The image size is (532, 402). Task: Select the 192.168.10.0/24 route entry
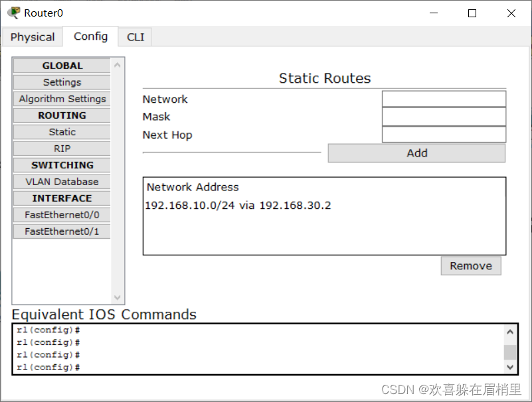click(238, 206)
